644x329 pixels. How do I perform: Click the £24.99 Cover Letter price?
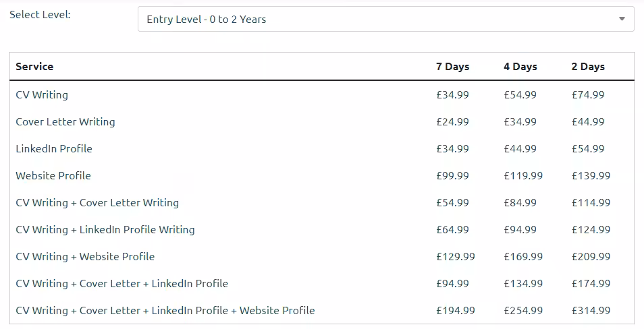coord(452,121)
